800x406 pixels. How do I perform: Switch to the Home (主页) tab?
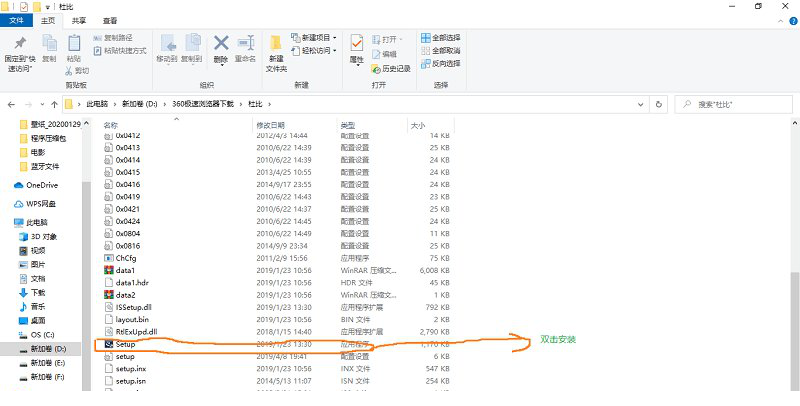click(x=48, y=21)
